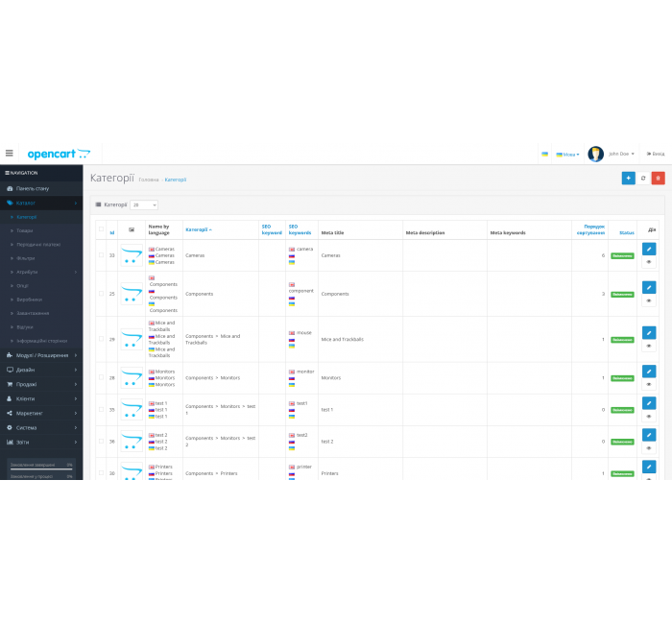The image size is (672, 624).
Task: Open the Виробники submenu item
Action: [41, 300]
